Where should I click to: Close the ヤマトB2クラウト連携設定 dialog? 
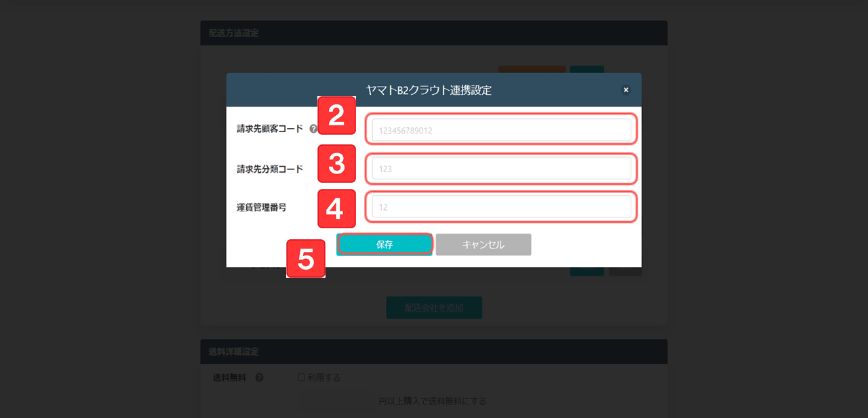point(626,89)
